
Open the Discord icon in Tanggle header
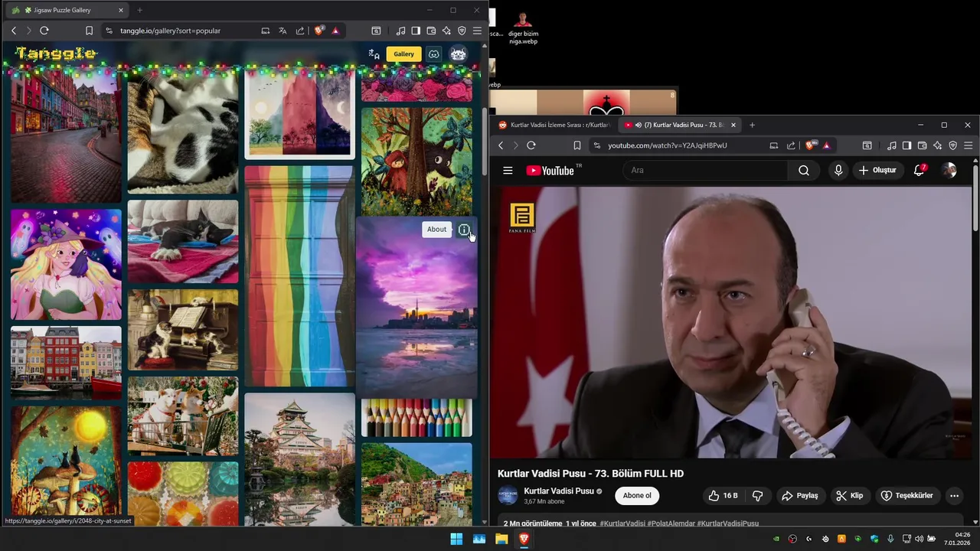434,54
